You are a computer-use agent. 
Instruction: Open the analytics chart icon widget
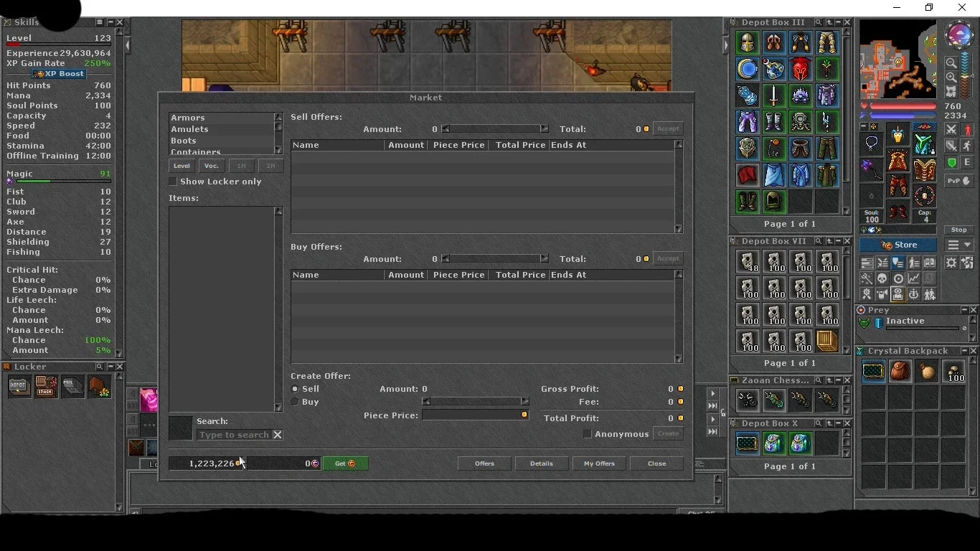914,278
